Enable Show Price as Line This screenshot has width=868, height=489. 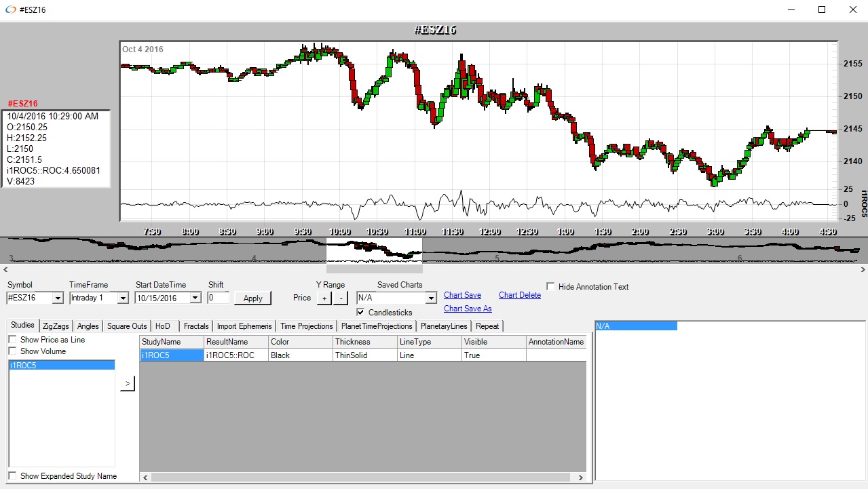tap(13, 340)
